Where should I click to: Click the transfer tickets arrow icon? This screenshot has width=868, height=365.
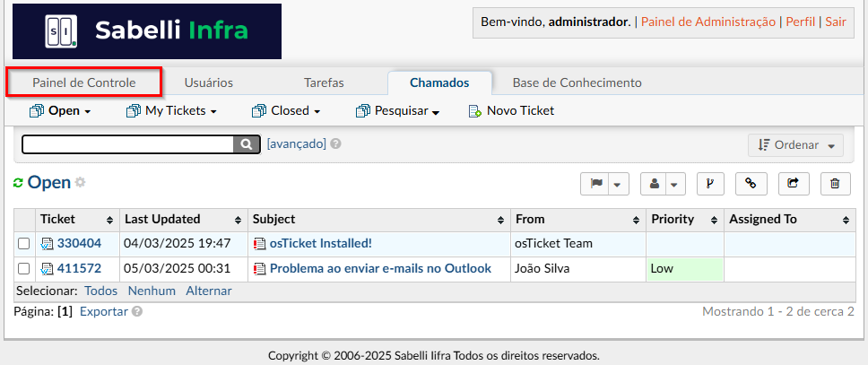[793, 184]
